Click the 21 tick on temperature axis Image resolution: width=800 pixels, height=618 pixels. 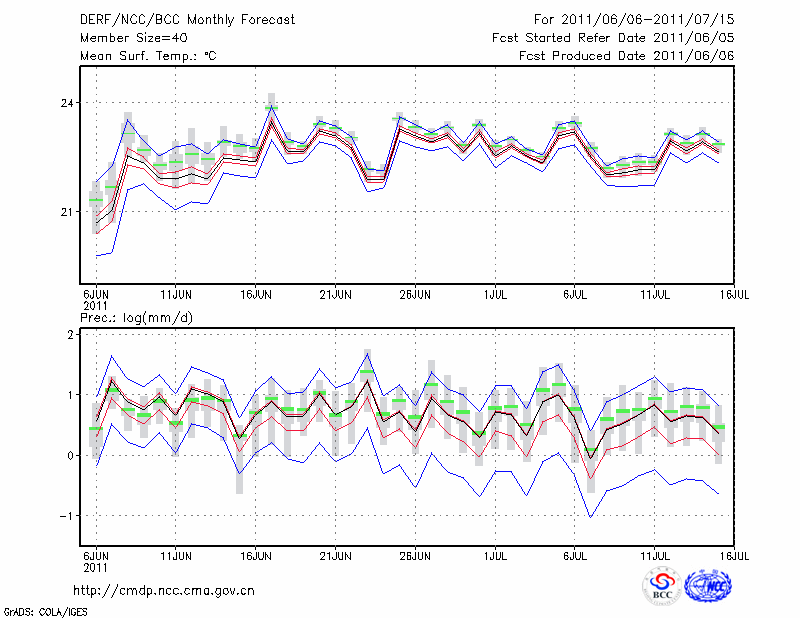click(x=67, y=211)
